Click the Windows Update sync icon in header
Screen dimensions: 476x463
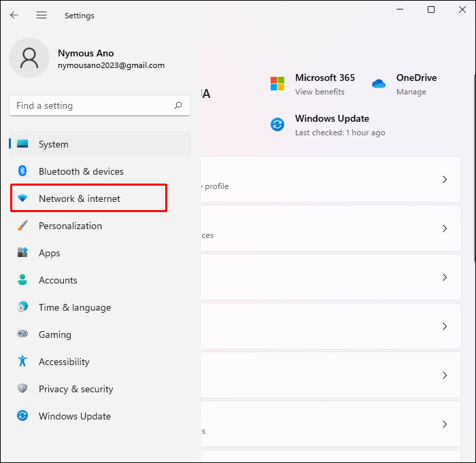point(277,124)
